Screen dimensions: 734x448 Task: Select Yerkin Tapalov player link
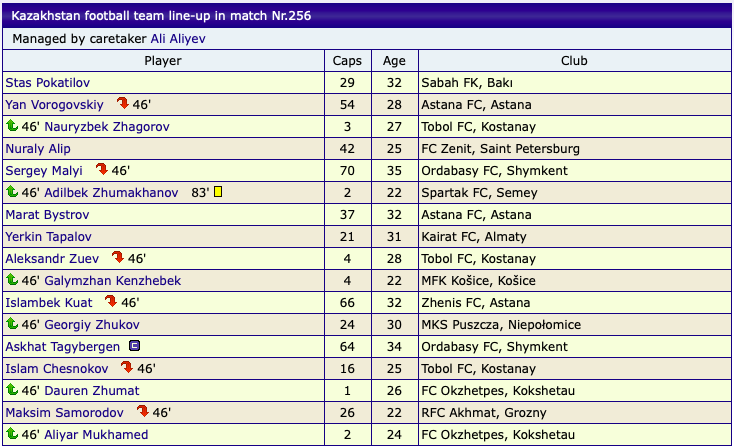point(48,237)
